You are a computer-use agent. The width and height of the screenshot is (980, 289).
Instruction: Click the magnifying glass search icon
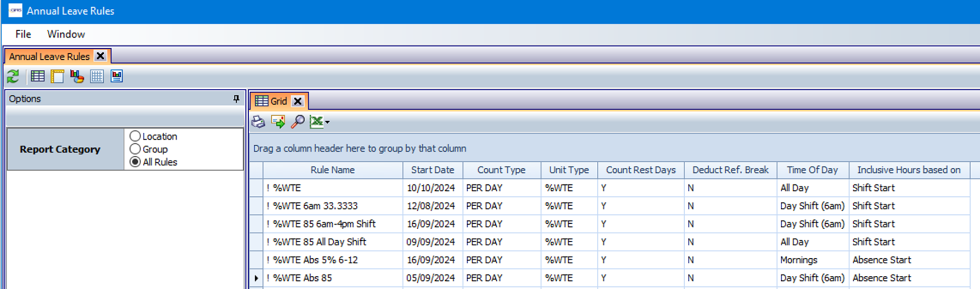298,122
